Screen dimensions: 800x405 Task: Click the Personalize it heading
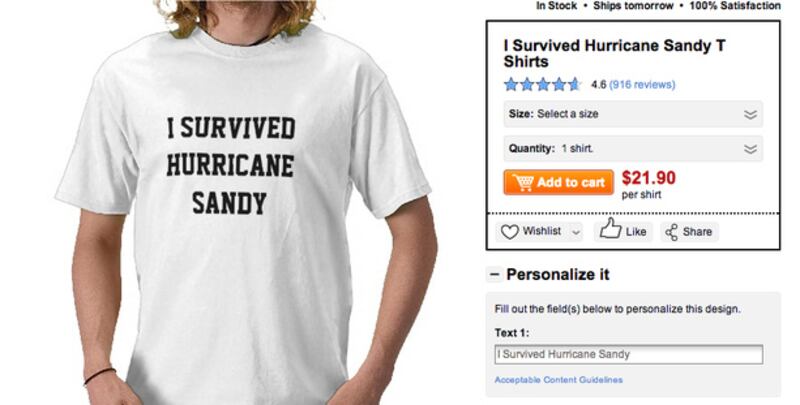[x=558, y=275]
